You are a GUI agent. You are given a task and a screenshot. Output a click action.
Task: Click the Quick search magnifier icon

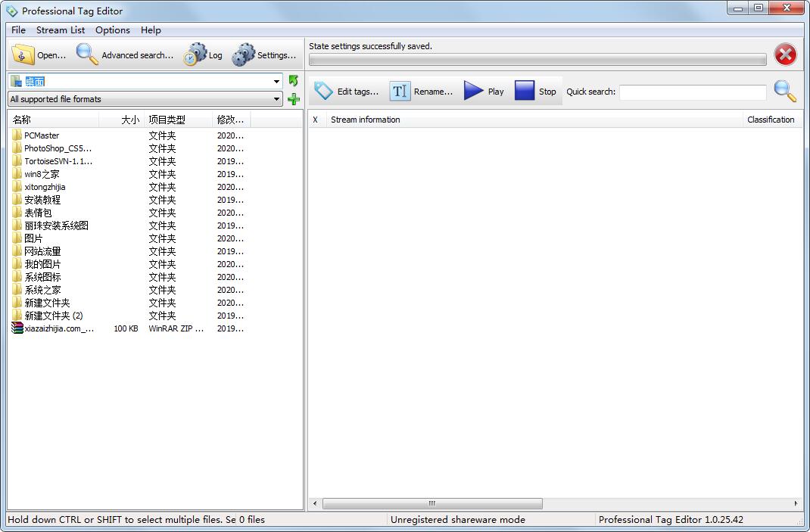(785, 91)
